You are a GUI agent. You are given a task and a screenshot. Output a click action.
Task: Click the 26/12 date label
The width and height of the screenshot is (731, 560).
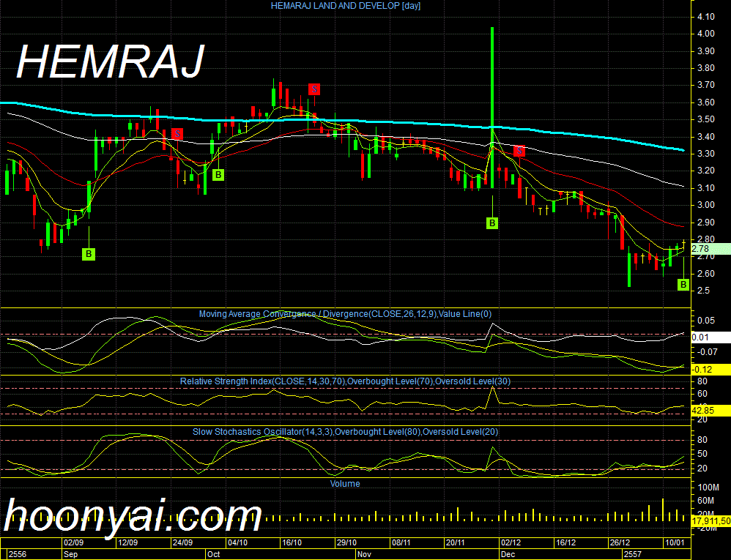click(x=620, y=542)
